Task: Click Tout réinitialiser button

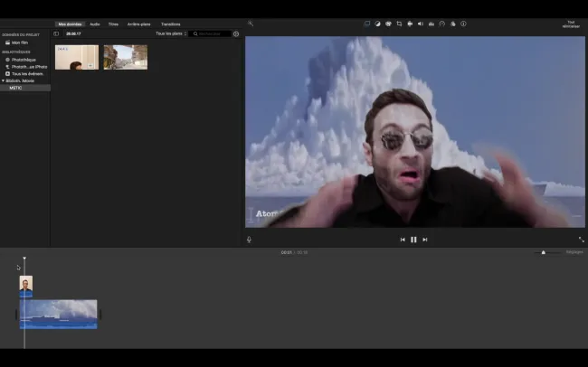Action: (571, 24)
